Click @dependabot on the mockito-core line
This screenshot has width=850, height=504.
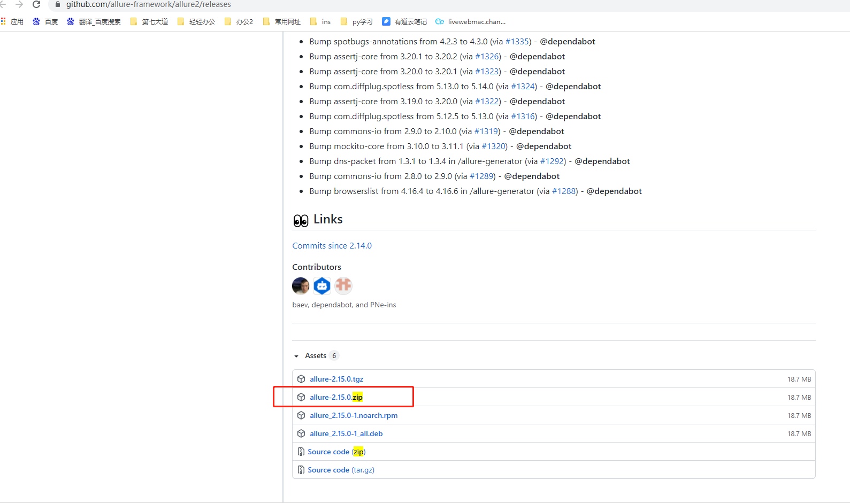tap(544, 146)
